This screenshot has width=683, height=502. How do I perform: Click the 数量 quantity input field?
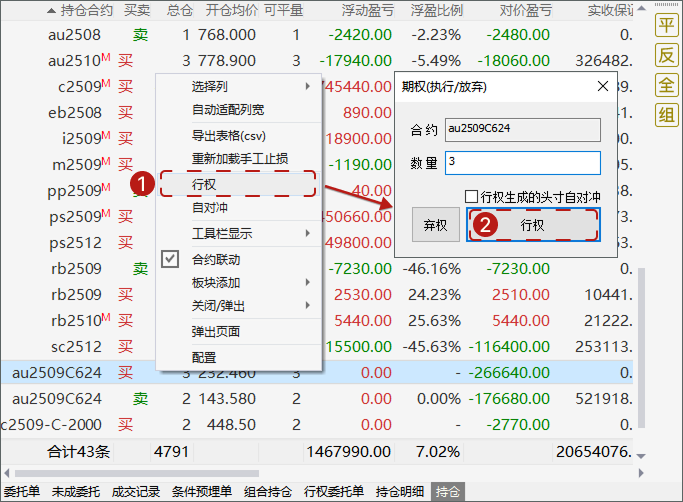coord(521,162)
